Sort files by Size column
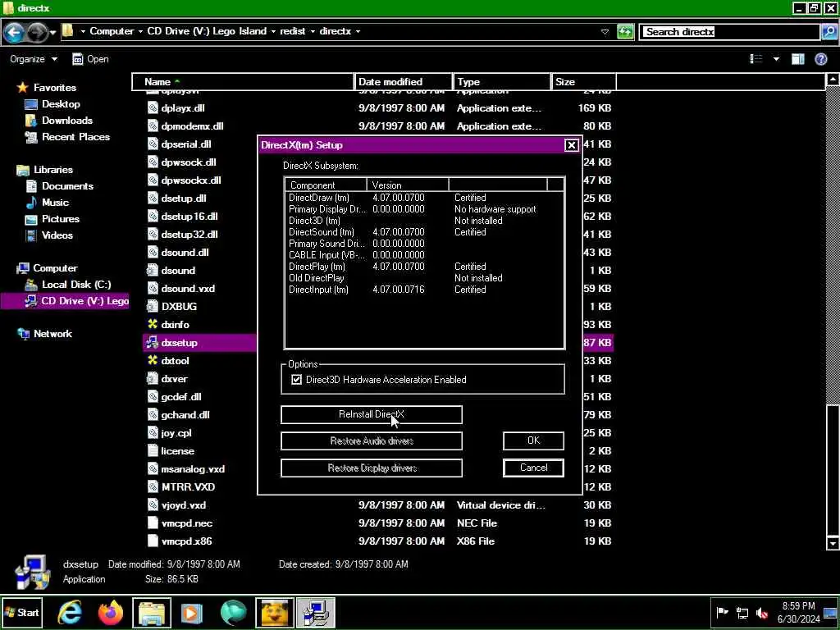The width and height of the screenshot is (840, 630). [x=583, y=82]
